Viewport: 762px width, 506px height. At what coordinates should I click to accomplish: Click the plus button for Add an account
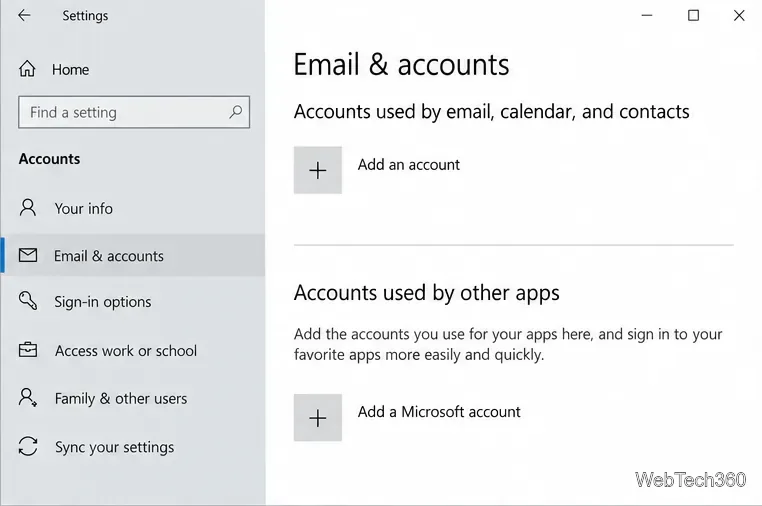coord(318,170)
